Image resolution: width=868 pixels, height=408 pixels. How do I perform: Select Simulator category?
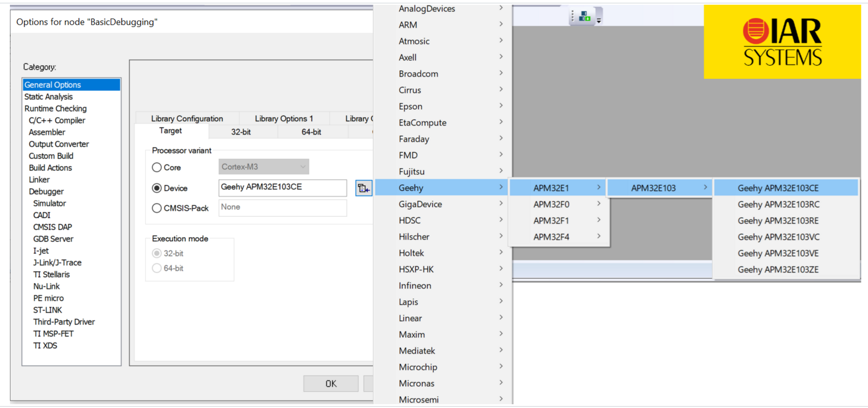pyautogui.click(x=50, y=203)
